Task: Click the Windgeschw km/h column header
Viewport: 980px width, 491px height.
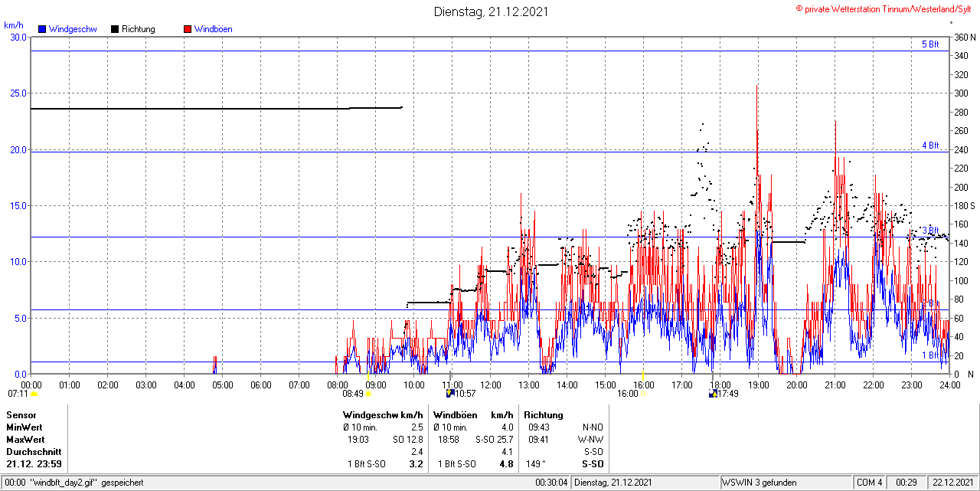Action: coord(383,415)
